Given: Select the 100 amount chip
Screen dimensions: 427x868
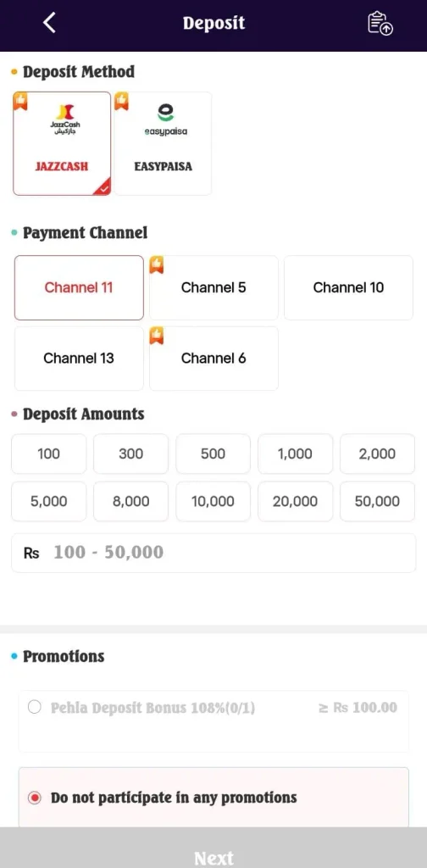Looking at the screenshot, I should (48, 454).
